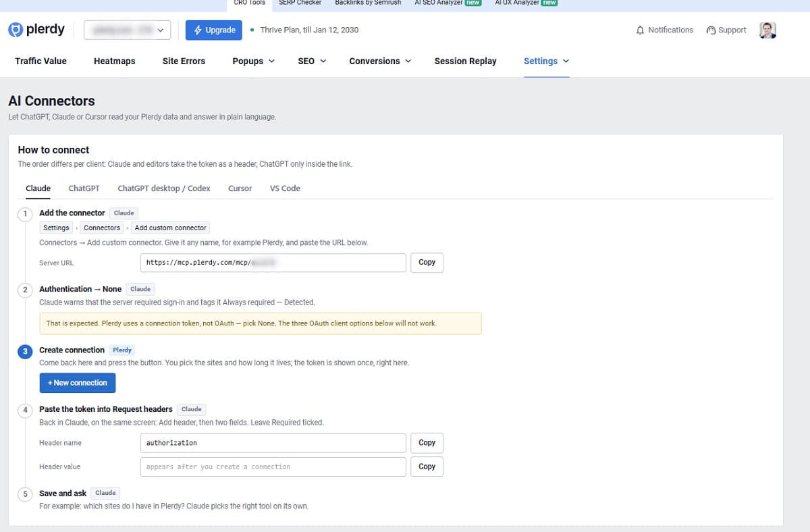Click the Thrive Plan status text
The height and width of the screenshot is (532, 810).
point(309,30)
